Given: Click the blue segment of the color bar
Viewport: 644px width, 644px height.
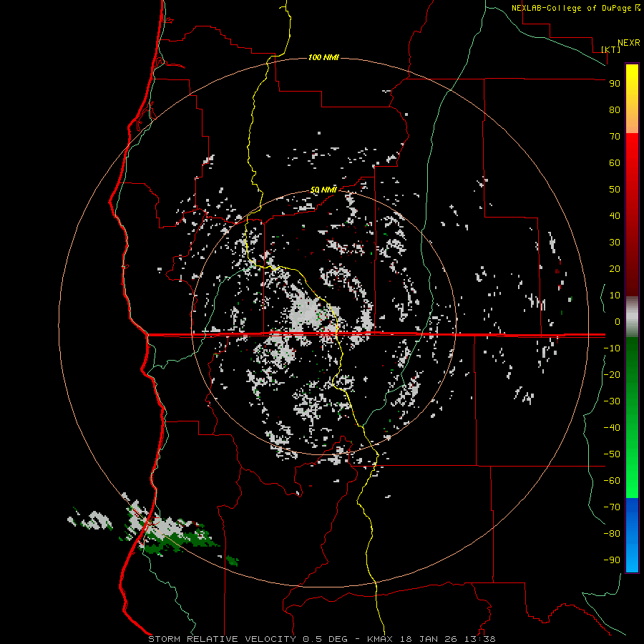Looking at the screenshot, I should [x=632, y=535].
